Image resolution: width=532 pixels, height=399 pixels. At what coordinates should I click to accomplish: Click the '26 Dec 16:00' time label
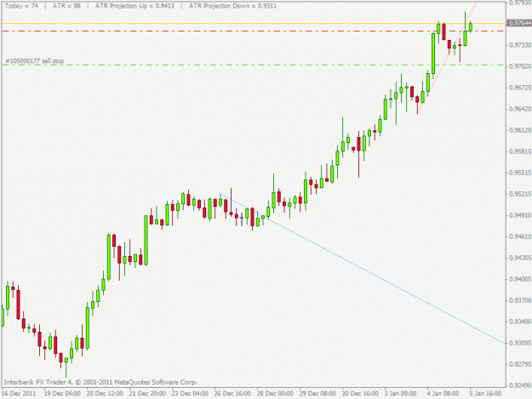232,393
